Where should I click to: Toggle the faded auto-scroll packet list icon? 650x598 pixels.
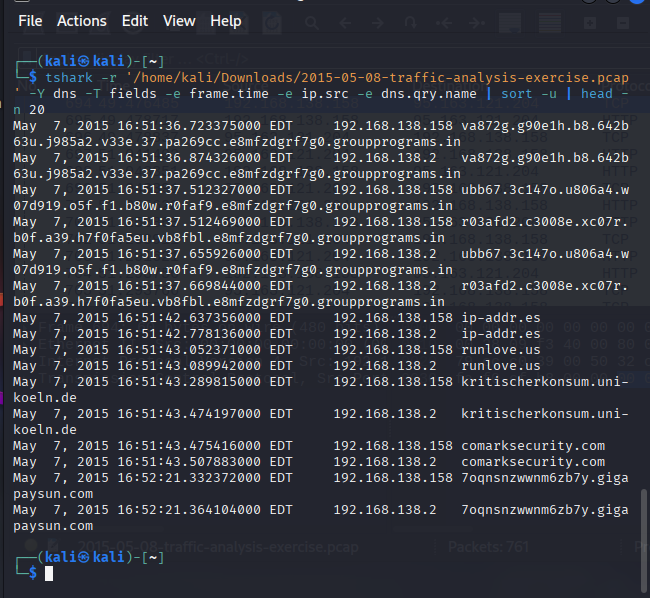point(512,22)
